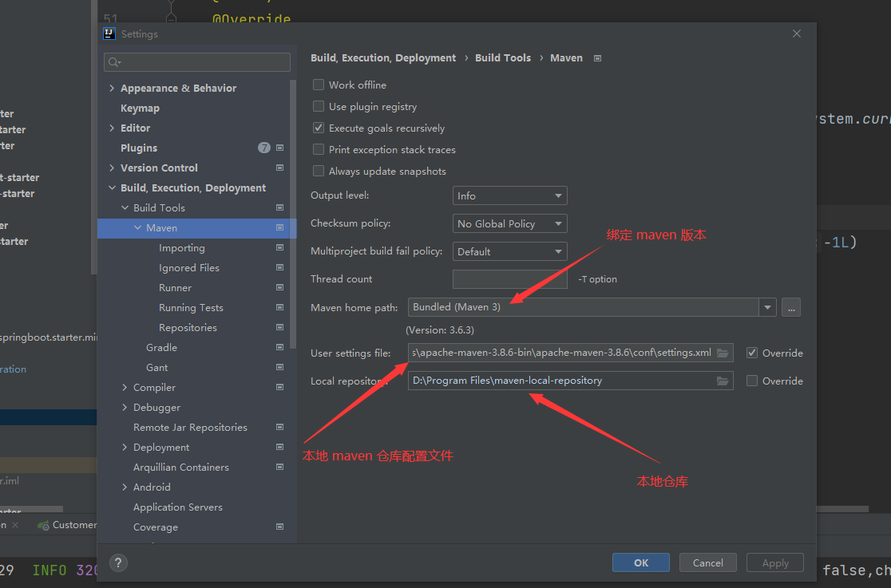Click the project-level icon beside Gradle
This screenshot has height=588, width=891.
pos(279,347)
